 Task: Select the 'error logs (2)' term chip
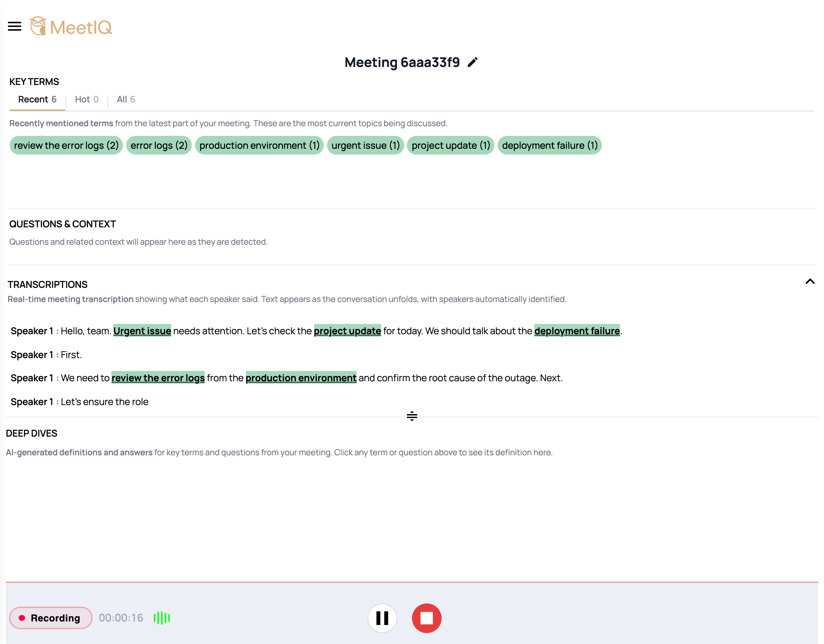pyautogui.click(x=159, y=145)
